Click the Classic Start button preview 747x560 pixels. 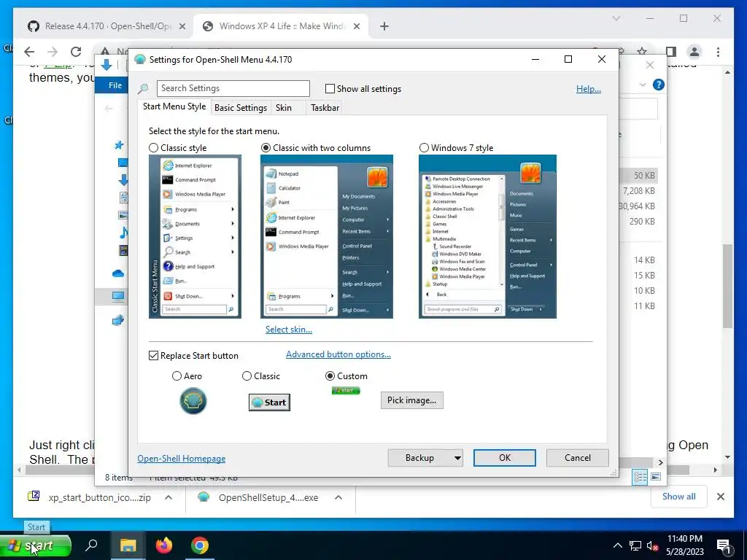[x=269, y=402]
